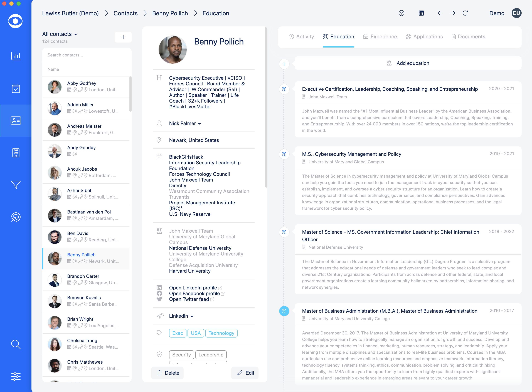Open the analytics chart sidebar icon
Viewport: 532px width, 392px height.
click(16, 56)
